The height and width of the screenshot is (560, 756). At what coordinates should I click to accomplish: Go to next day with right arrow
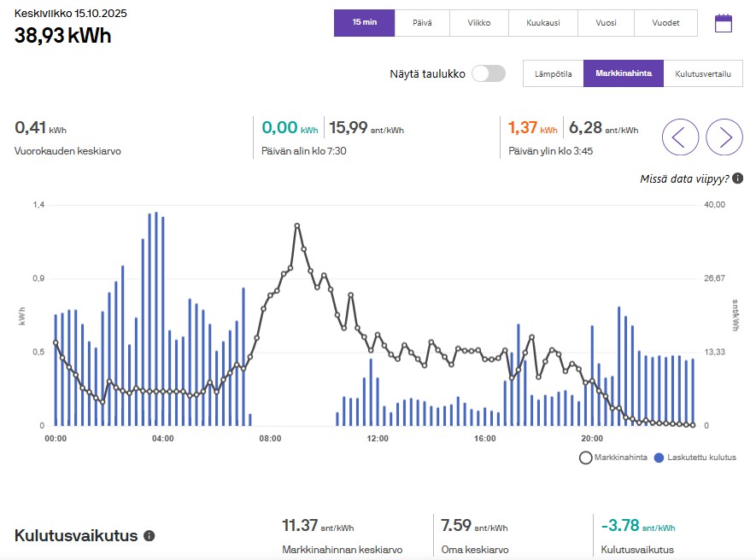pyautogui.click(x=724, y=137)
